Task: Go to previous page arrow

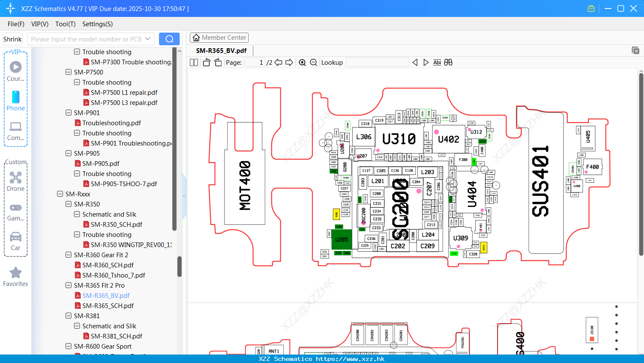Action: [278, 63]
